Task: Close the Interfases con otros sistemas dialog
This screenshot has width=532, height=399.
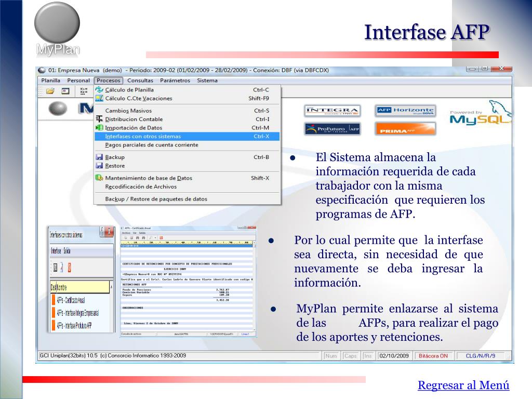Action: tap(109, 232)
